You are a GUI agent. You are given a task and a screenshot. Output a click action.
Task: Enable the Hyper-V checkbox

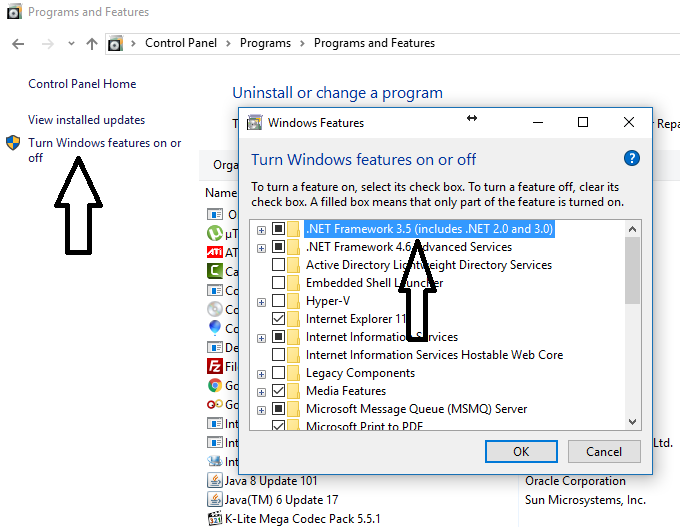click(278, 301)
